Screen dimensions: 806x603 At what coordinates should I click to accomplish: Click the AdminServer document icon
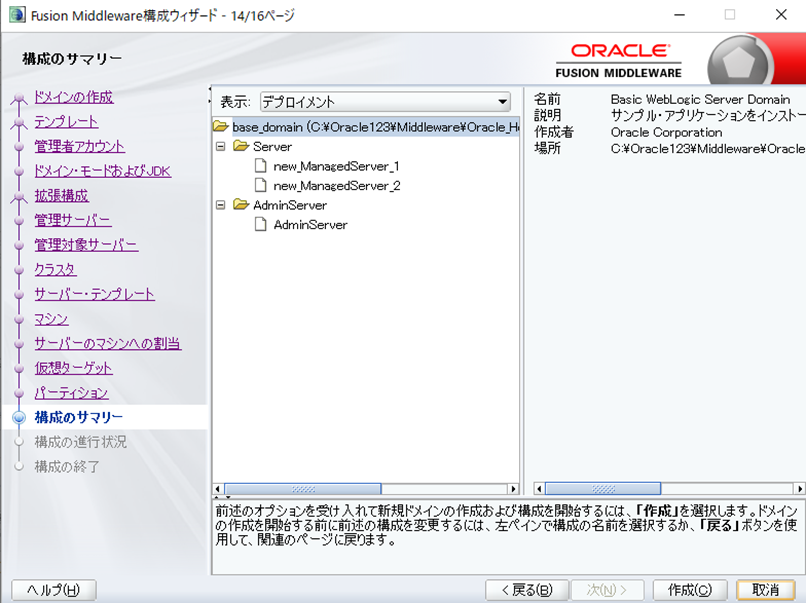[261, 225]
